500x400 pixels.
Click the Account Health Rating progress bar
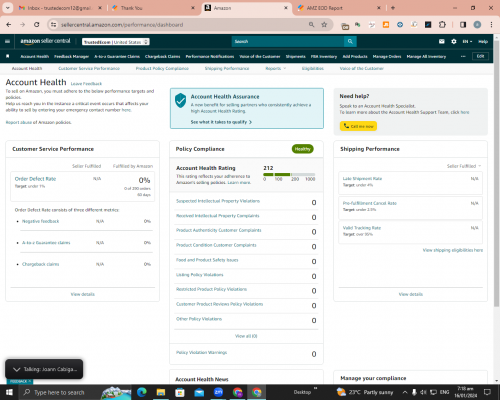(x=289, y=174)
